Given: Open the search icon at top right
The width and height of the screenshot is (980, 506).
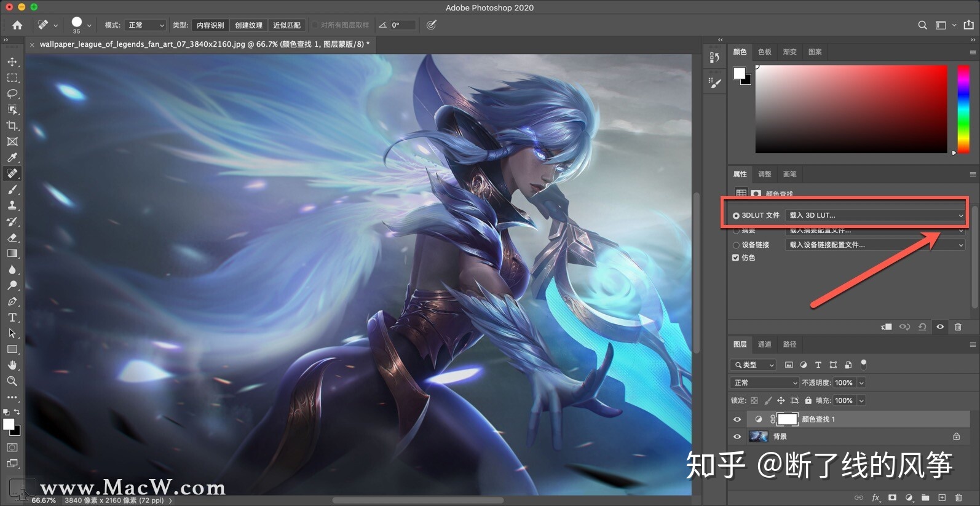Looking at the screenshot, I should 922,25.
